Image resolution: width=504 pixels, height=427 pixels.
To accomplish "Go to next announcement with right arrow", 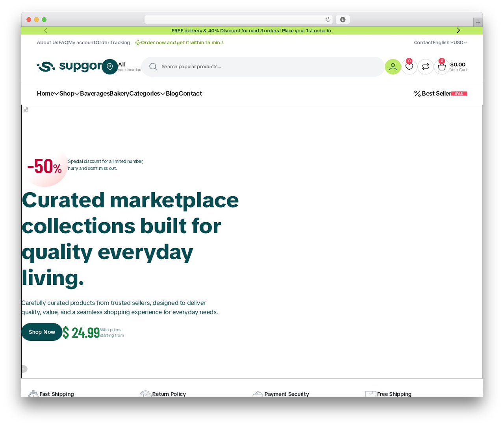I will pos(458,30).
